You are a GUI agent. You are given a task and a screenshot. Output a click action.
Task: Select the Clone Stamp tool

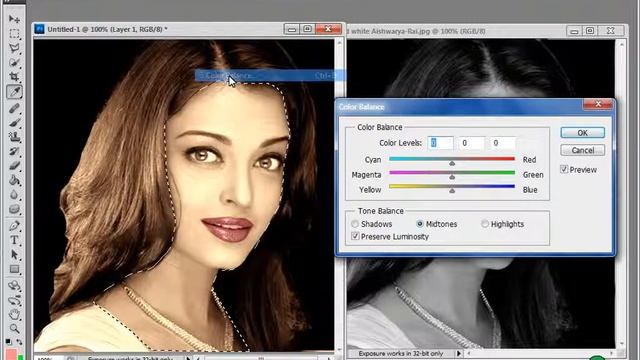(14, 137)
